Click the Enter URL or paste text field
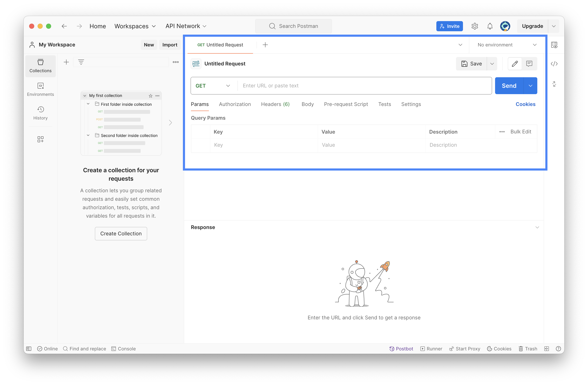 364,86
